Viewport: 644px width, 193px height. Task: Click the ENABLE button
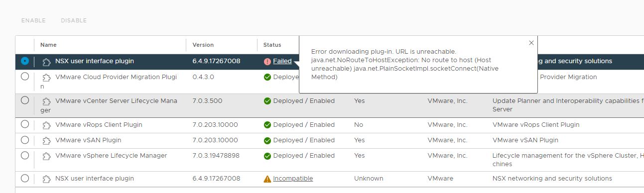(33, 20)
